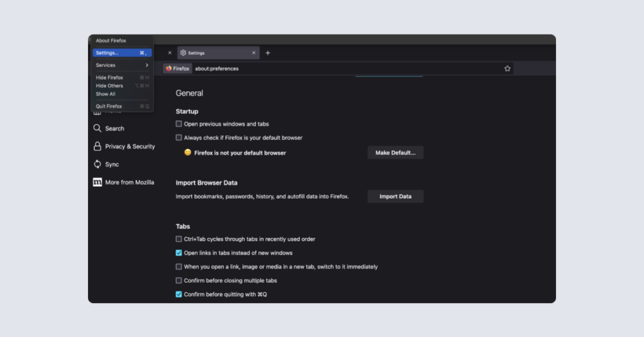Image resolution: width=644 pixels, height=337 pixels.
Task: Uncheck Open links in tabs instead of windows
Action: click(179, 253)
